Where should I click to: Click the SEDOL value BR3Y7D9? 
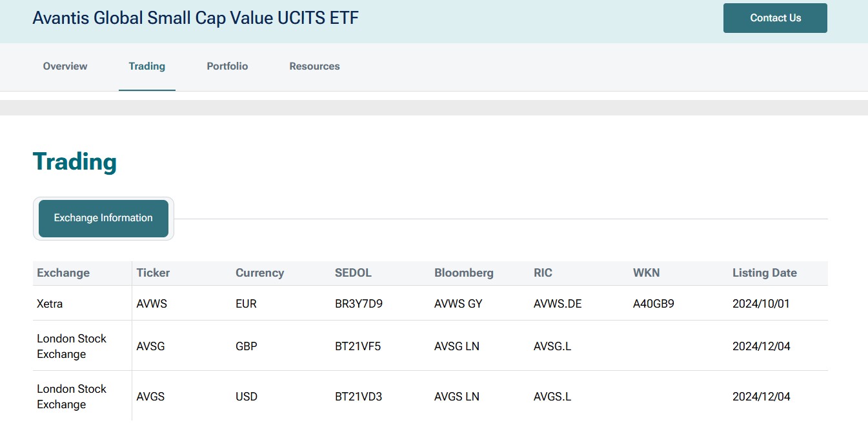tap(358, 304)
